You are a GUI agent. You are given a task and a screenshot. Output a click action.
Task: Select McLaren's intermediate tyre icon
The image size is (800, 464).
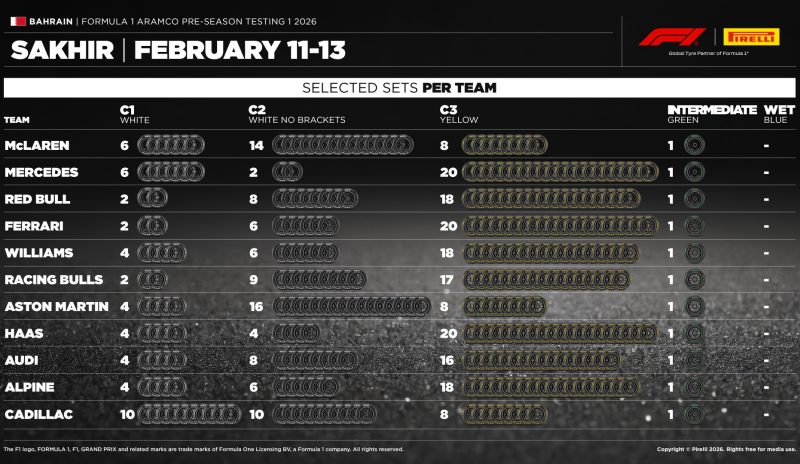[x=693, y=145]
